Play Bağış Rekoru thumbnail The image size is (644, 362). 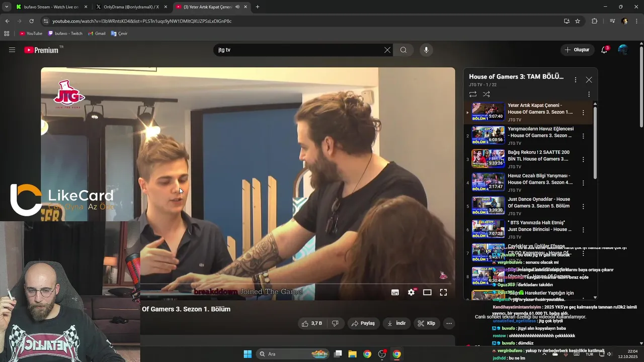[488, 158]
